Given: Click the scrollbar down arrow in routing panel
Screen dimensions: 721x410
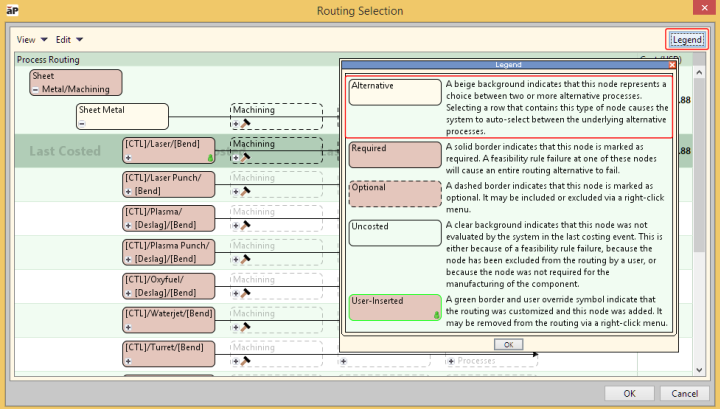Looking at the screenshot, I should point(700,372).
